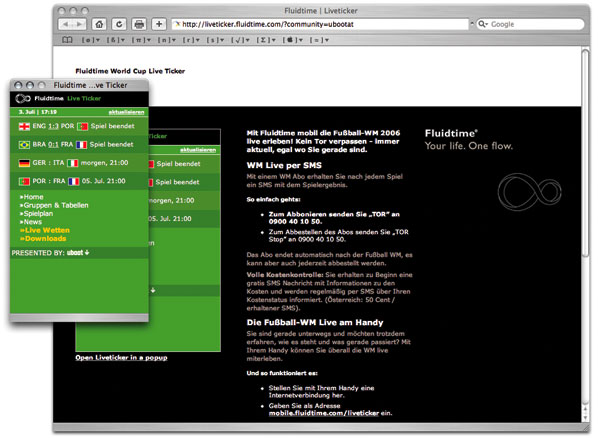Click aktualisieren in the popup ticker

tap(126, 112)
